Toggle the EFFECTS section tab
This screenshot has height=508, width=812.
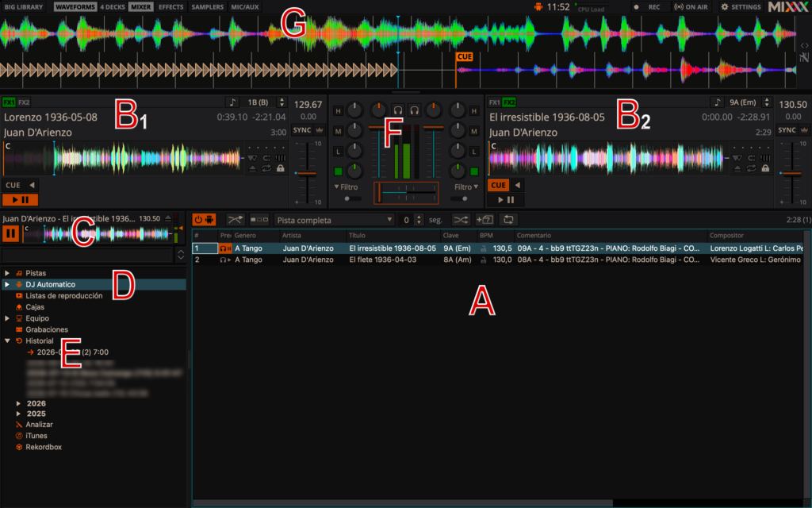point(171,6)
